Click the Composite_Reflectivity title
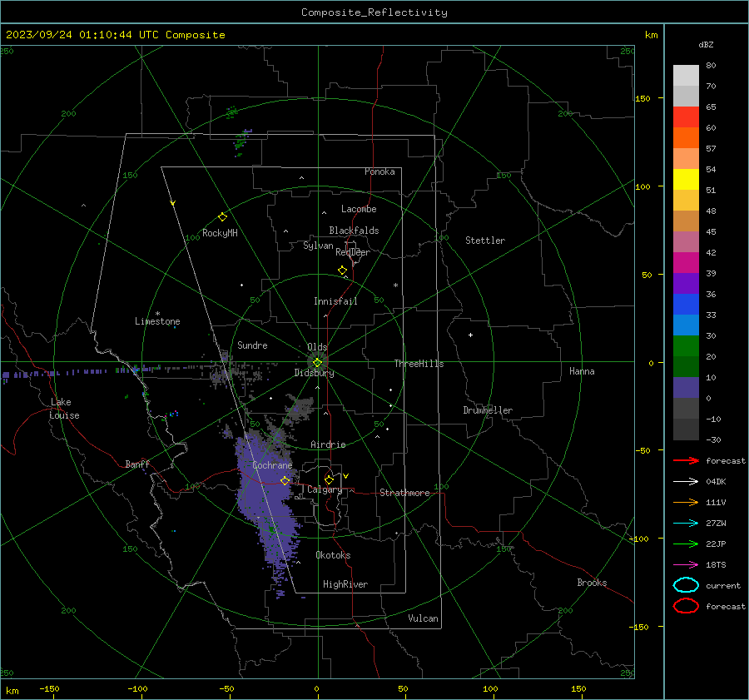Image resolution: width=749 pixels, height=700 pixels. 374,12
